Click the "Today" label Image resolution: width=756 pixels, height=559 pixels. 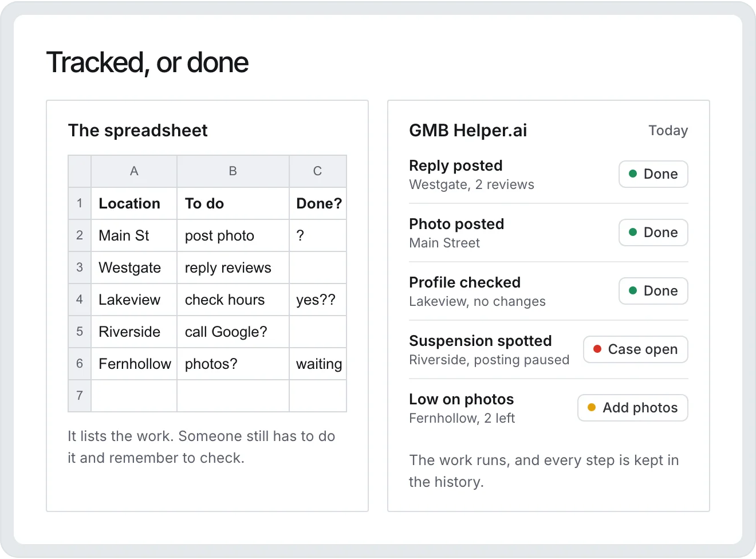[668, 131]
